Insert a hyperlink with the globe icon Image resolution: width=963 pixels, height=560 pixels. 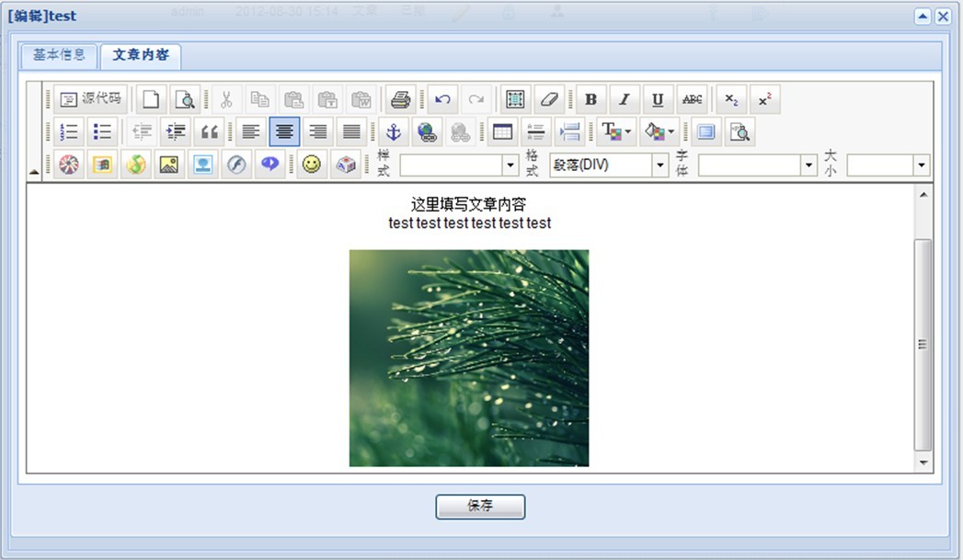pyautogui.click(x=426, y=132)
